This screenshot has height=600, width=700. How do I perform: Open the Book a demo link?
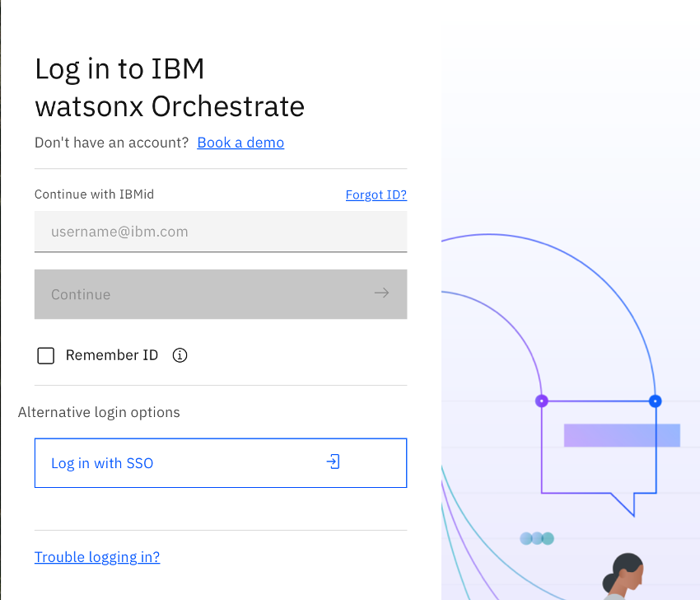(240, 143)
